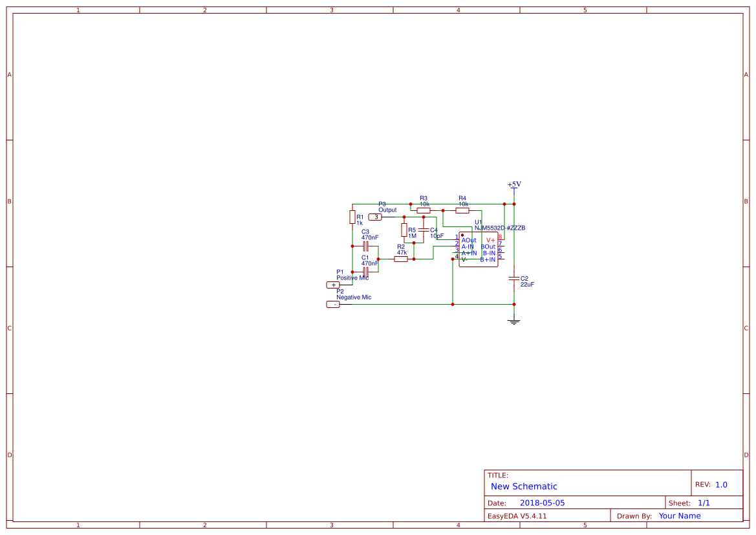Click the 22uF value of C2
The image size is (756, 535).
coord(528,285)
